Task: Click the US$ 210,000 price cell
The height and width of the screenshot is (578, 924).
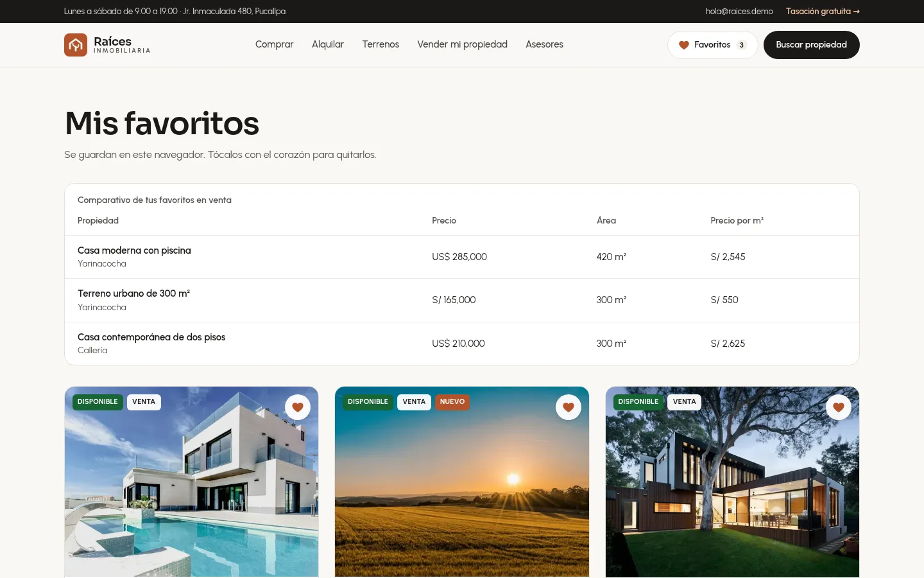Action: 458,344
